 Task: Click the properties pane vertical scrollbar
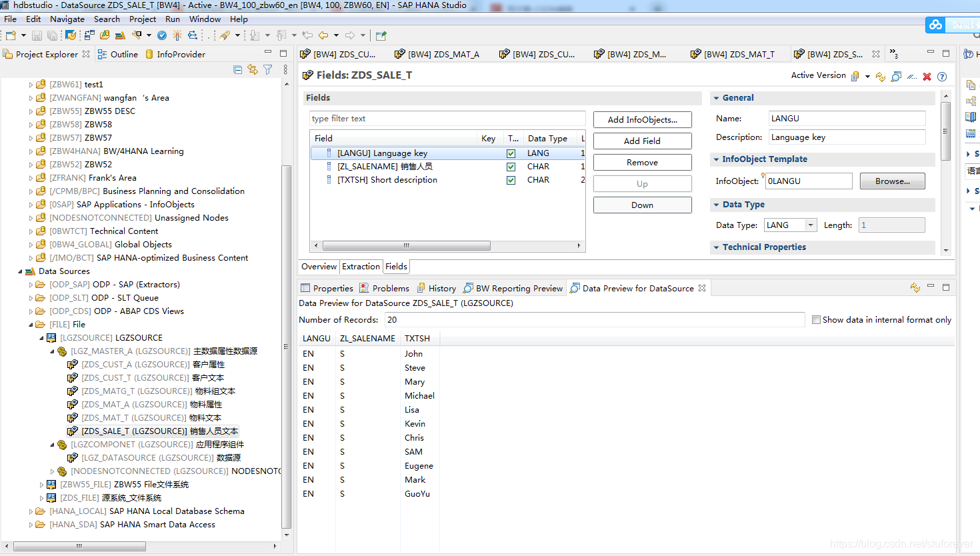click(945, 131)
